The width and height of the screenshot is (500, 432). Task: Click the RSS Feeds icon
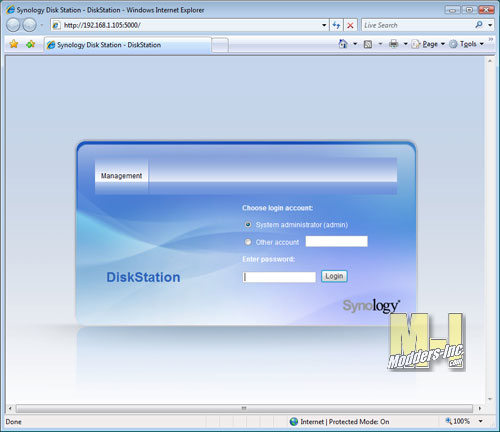pos(368,44)
